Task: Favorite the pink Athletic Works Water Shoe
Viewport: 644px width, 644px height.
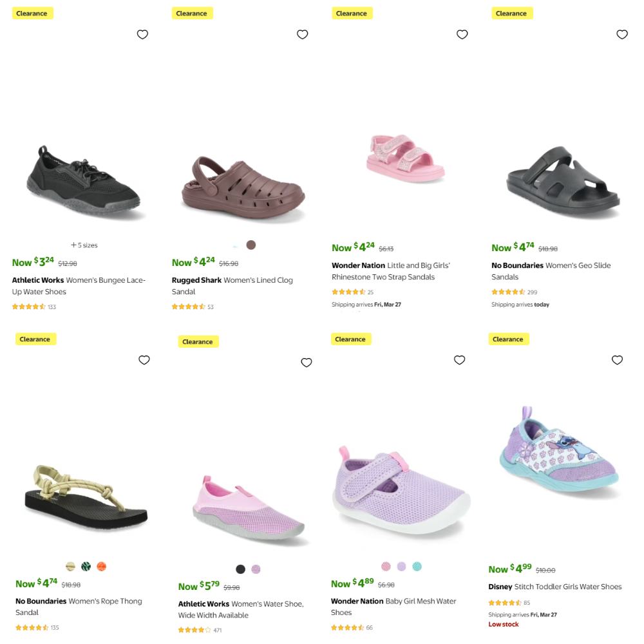Action: 307,363
